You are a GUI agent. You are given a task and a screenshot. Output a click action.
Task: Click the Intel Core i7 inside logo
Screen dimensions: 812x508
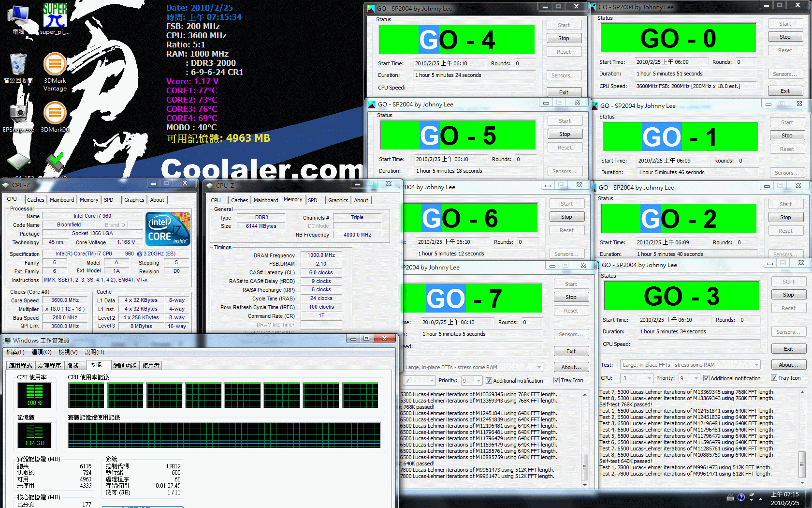168,229
